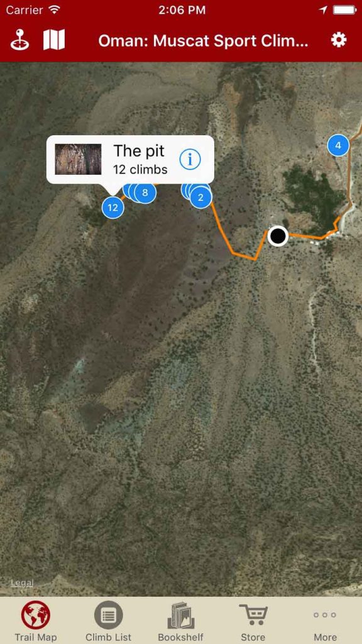Open settings via the gear icon
Viewport: 362px width, 644px height.
click(339, 40)
